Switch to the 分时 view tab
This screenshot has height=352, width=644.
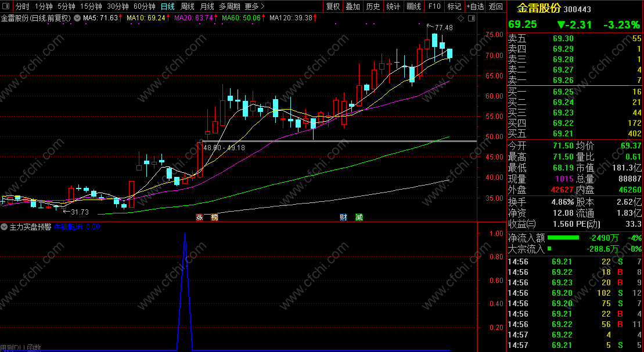tap(22, 6)
